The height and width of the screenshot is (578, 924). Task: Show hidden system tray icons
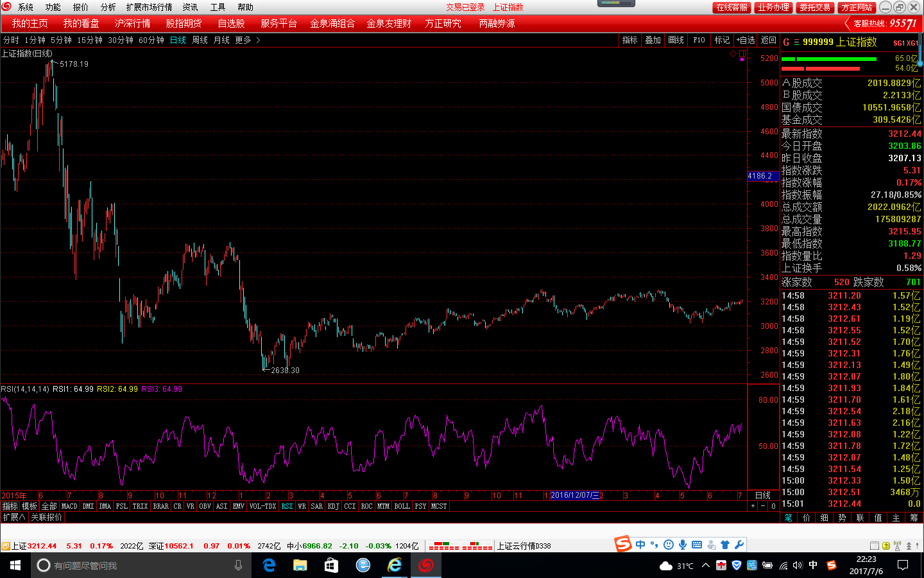coord(706,565)
